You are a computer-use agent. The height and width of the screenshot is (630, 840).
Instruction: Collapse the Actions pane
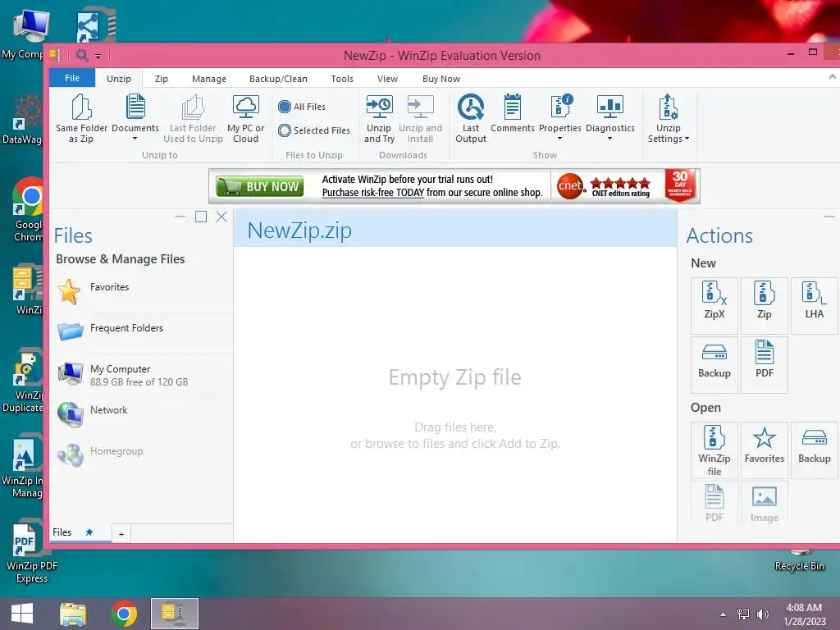[829, 217]
